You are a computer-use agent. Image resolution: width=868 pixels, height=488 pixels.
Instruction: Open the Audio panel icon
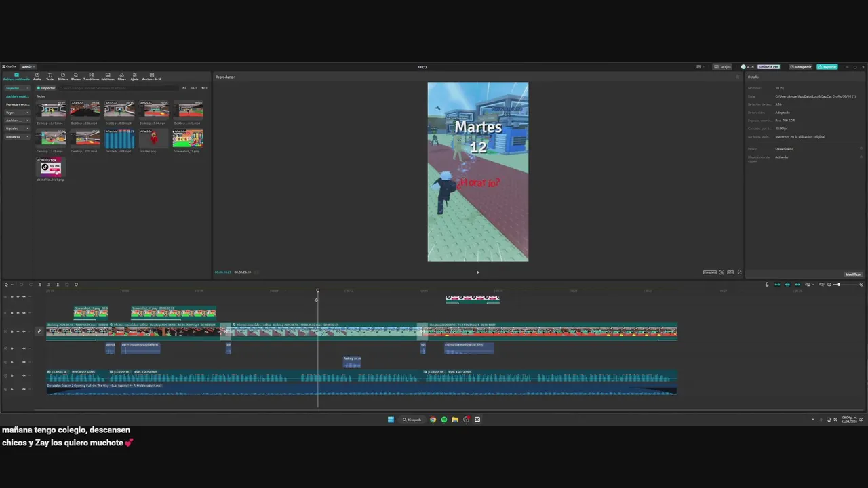37,76
